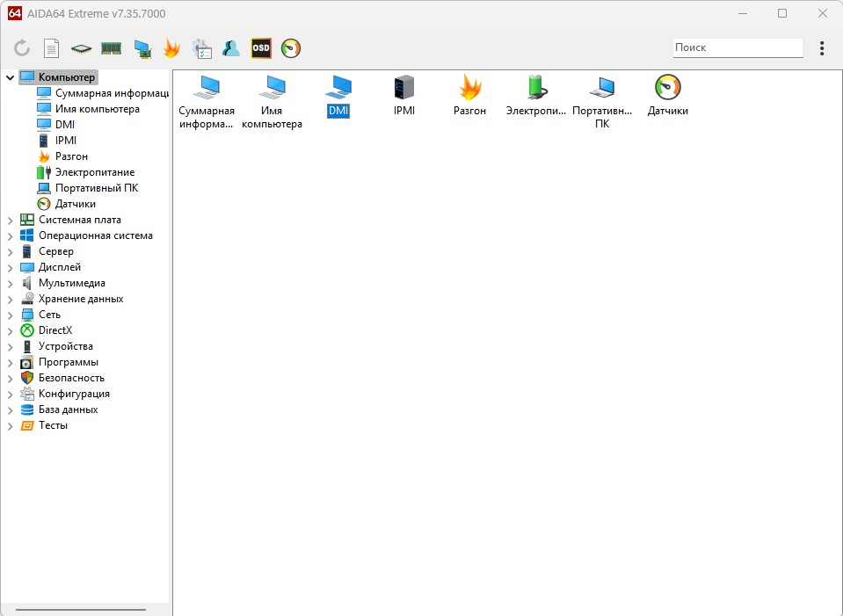Click the Refresh arrow in the toolbar

click(x=22, y=48)
